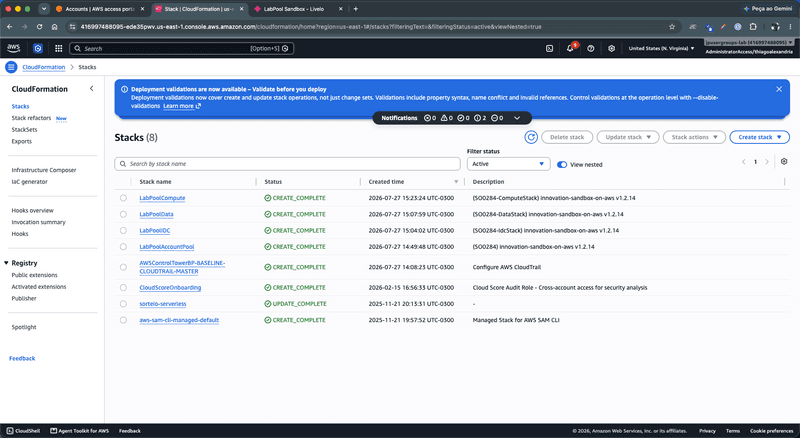Open Cookie preferences in footer
Image resolution: width=800 pixels, height=438 pixels.
[x=771, y=431]
